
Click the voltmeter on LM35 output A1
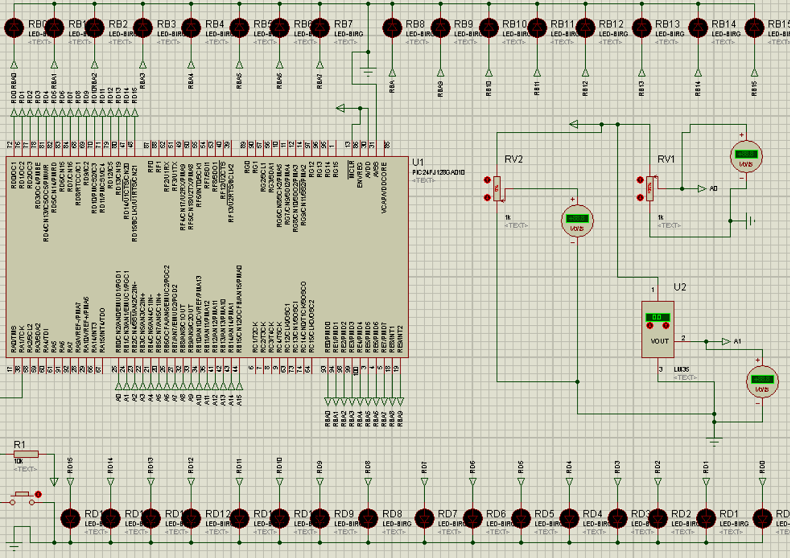762,382
